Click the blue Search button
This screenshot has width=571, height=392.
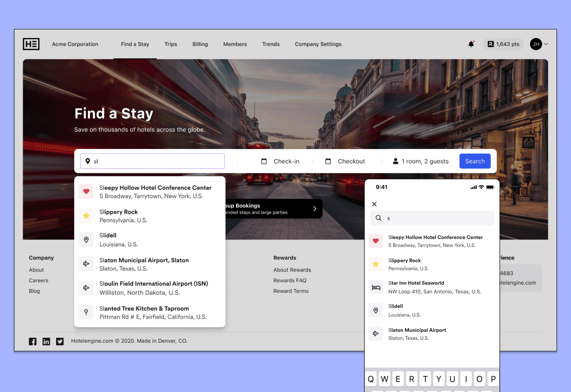coord(475,161)
